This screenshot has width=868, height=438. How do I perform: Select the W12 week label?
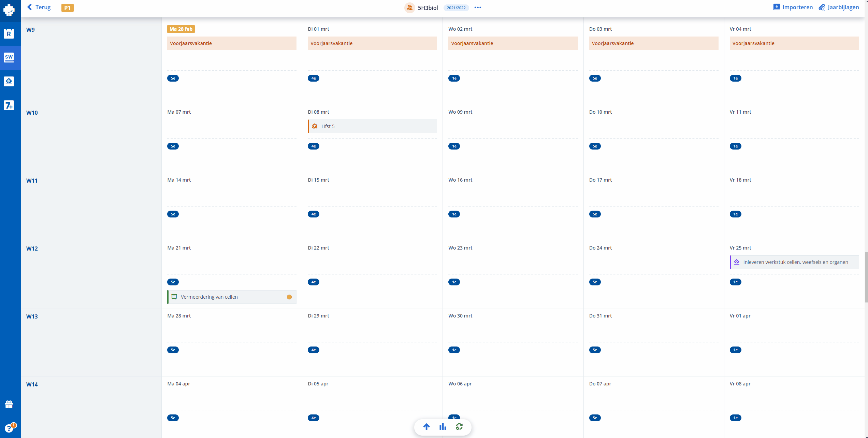(32, 249)
